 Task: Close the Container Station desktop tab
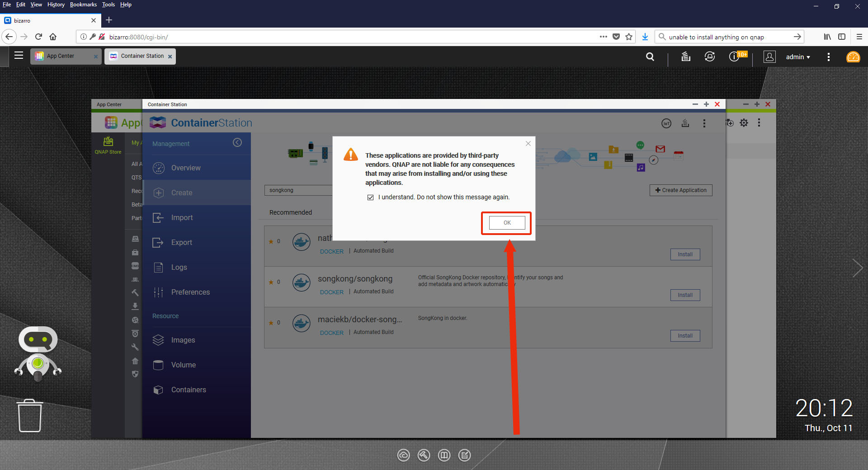170,56
